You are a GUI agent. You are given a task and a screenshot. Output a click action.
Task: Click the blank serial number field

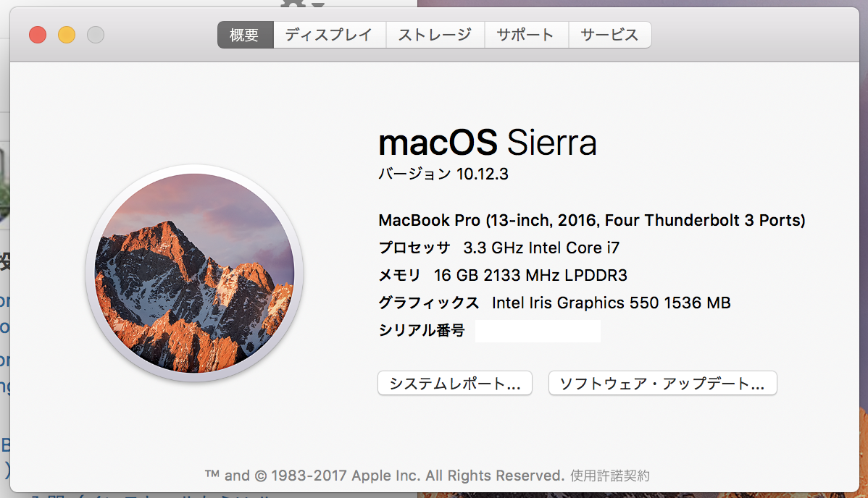pyautogui.click(x=538, y=331)
